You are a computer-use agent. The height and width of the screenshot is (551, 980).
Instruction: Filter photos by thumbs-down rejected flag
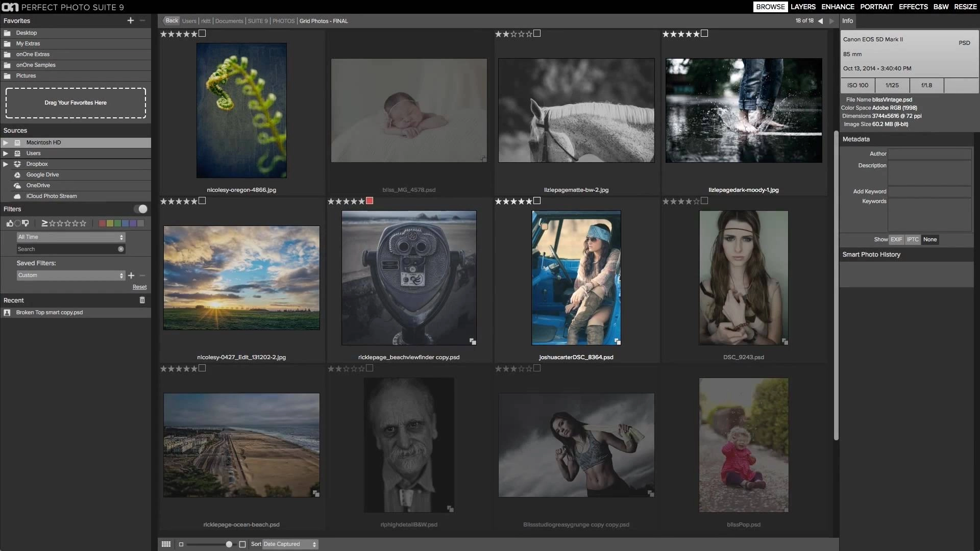click(x=26, y=223)
